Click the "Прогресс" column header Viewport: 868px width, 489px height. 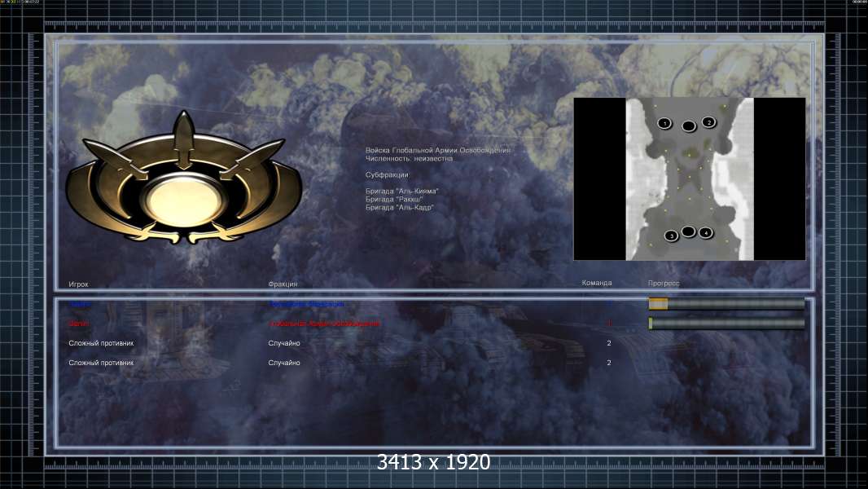pos(664,283)
